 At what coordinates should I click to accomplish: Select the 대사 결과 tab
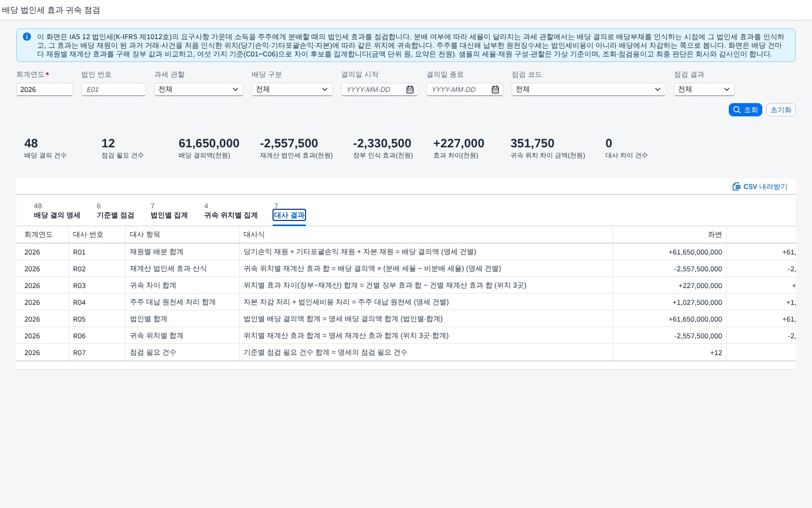point(289,215)
